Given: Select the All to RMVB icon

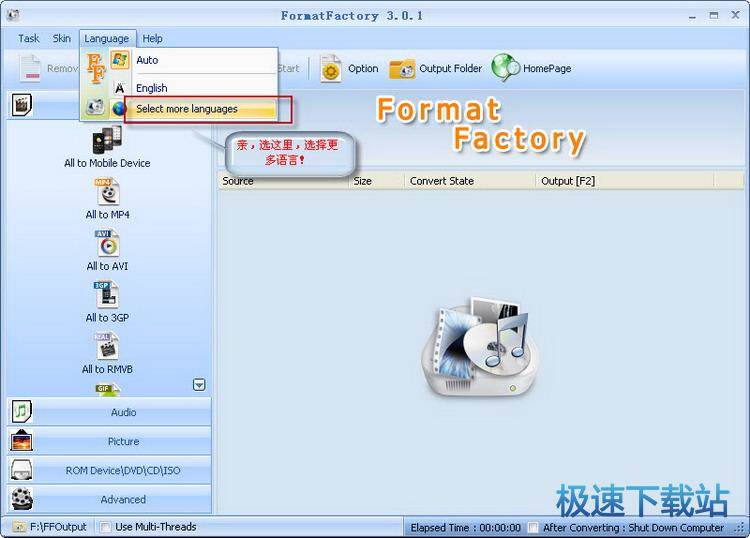Looking at the screenshot, I should click(x=107, y=346).
